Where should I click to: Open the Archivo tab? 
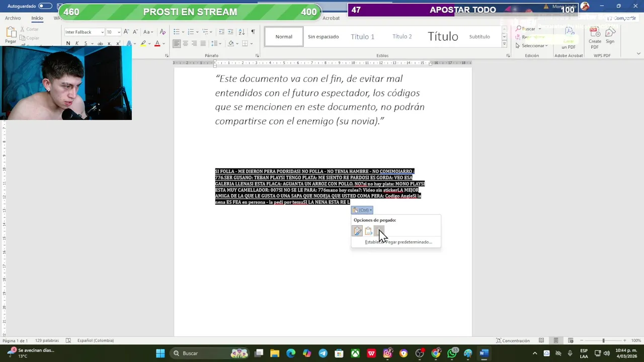click(x=13, y=18)
